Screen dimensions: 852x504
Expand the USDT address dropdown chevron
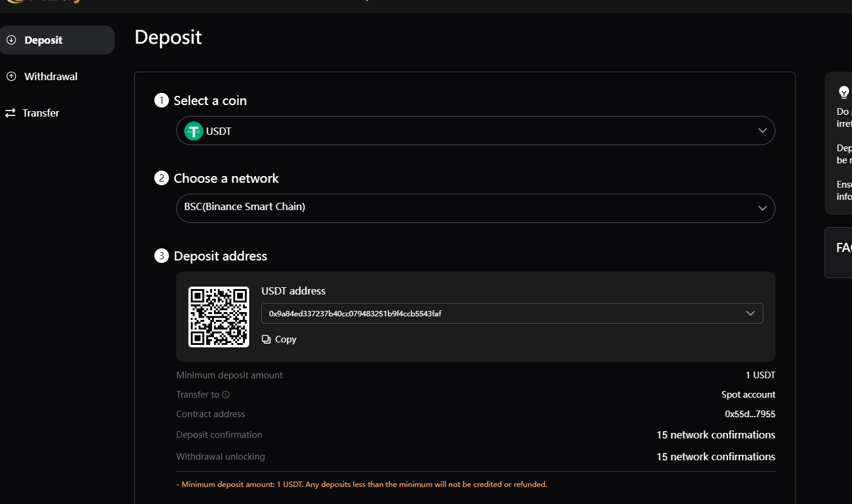click(751, 313)
